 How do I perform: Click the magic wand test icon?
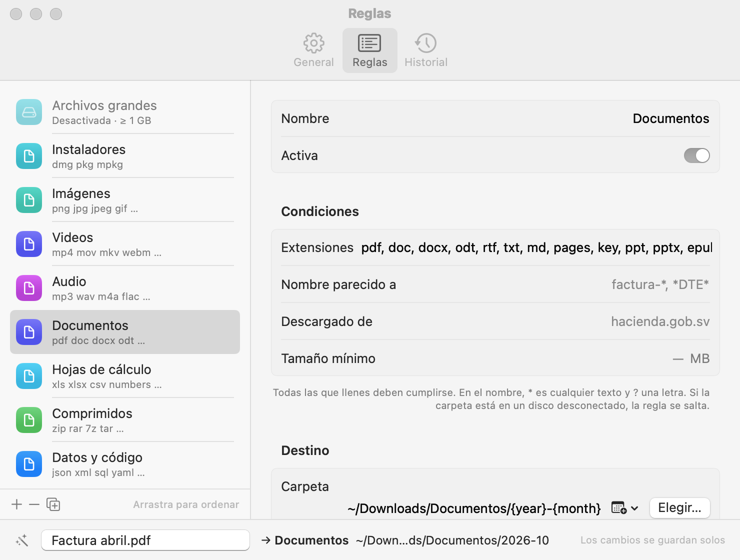click(22, 540)
